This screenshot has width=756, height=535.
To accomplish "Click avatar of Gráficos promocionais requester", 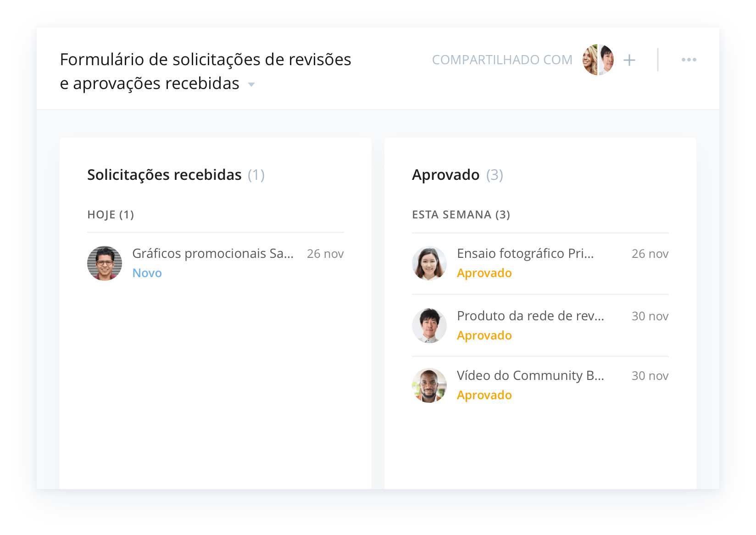I will 105,263.
